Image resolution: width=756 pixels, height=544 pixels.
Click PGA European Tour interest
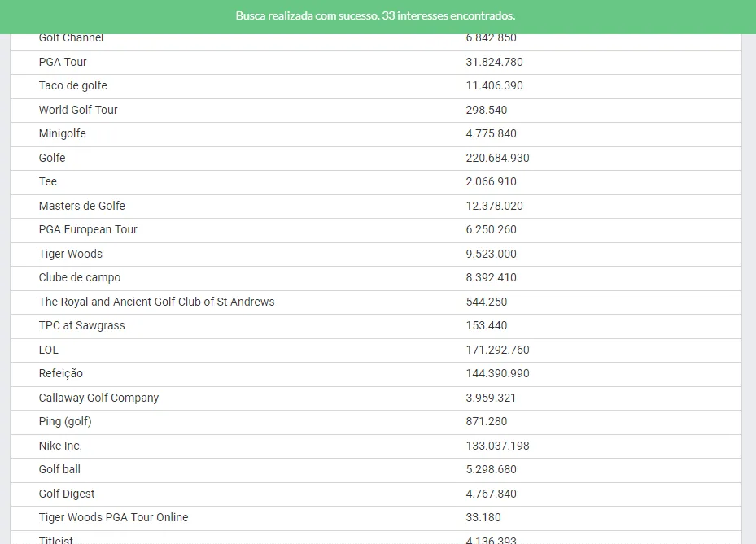88,229
